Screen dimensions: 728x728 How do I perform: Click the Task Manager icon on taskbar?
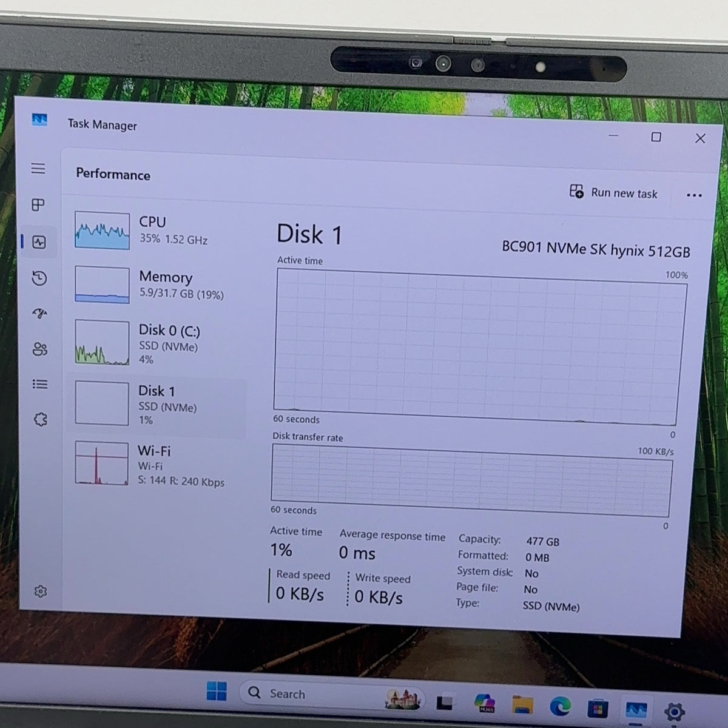[636, 710]
